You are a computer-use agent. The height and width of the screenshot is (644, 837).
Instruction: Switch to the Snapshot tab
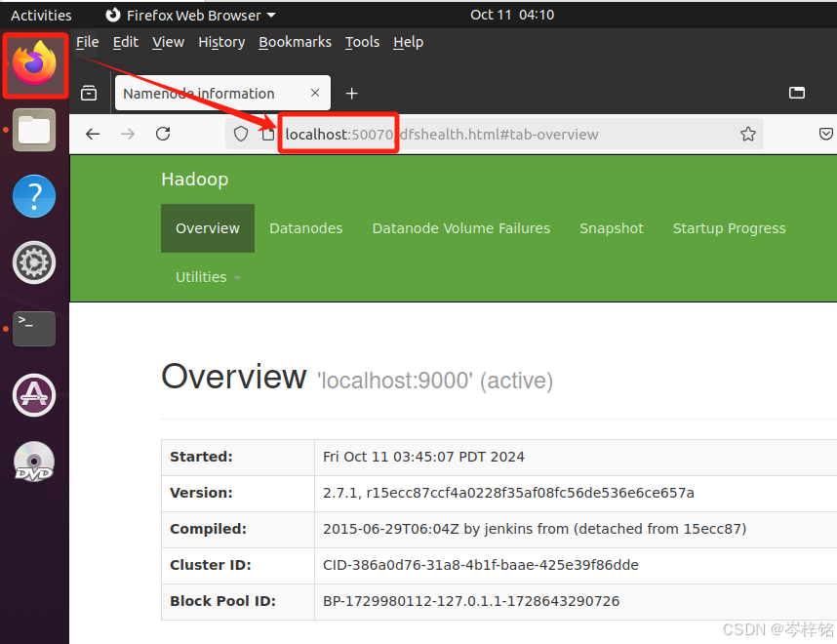[x=612, y=228]
